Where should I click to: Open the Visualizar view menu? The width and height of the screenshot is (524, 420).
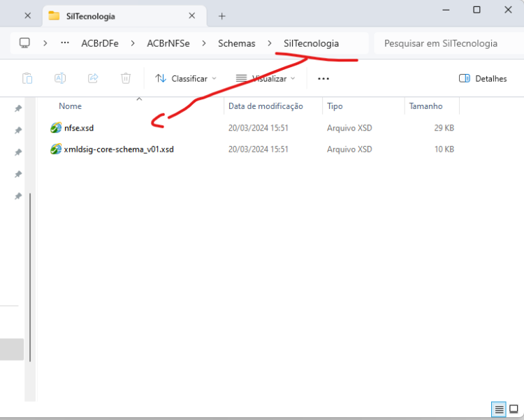[x=265, y=78]
